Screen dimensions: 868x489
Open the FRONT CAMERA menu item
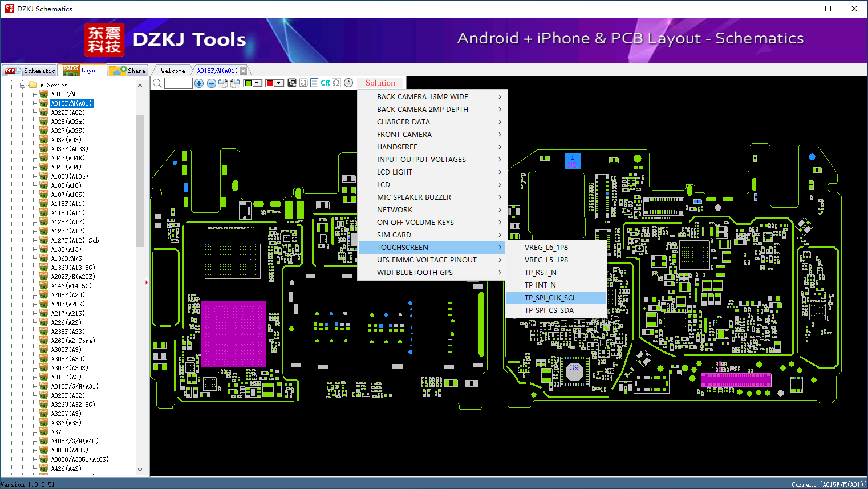click(432, 135)
